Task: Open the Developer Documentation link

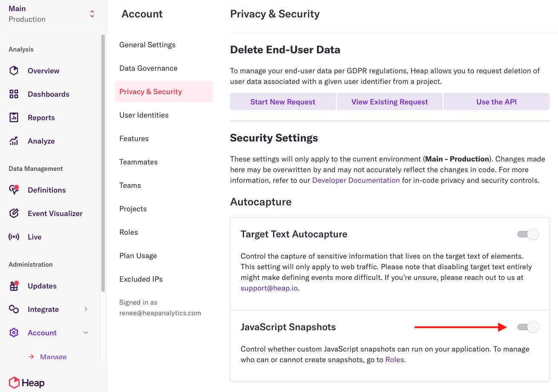Action: click(356, 180)
